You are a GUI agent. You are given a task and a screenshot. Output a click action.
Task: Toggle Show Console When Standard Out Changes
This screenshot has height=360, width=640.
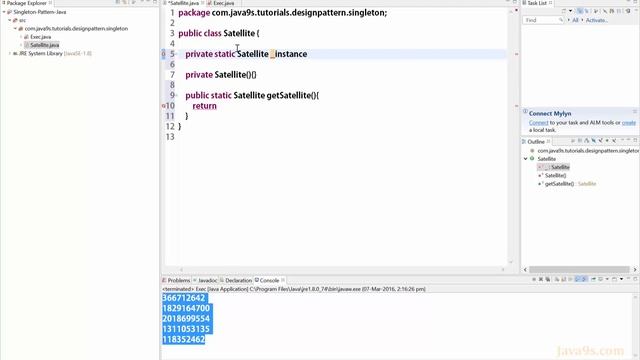click(x=577, y=280)
